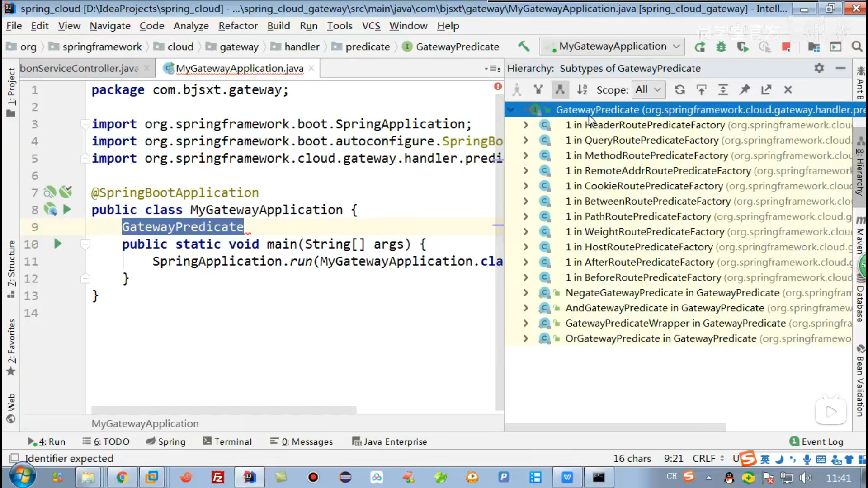Click Chrome icon in Windows taskbar
This screenshot has height=488, width=868.
coord(122,477)
